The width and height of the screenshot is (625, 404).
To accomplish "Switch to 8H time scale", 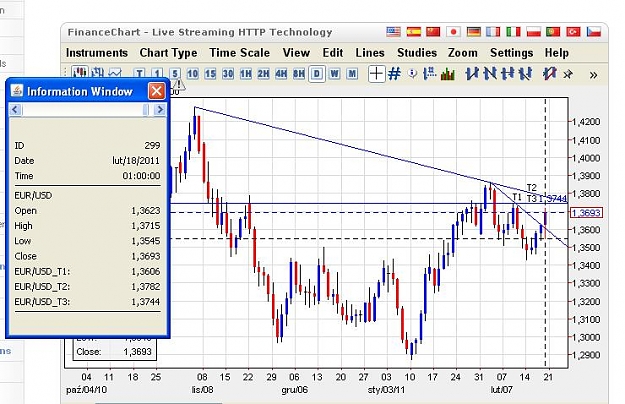I will pos(299,74).
